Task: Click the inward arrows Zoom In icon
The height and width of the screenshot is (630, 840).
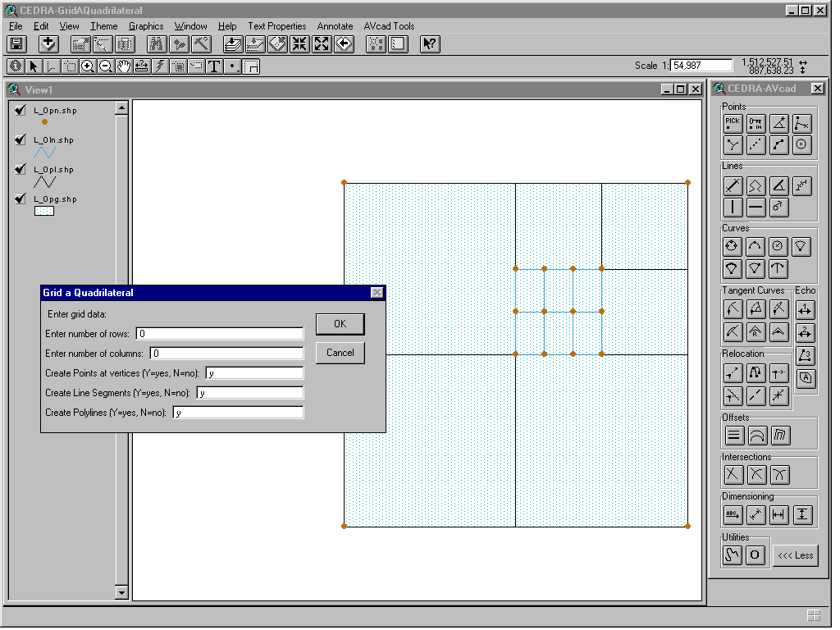Action: click(299, 44)
